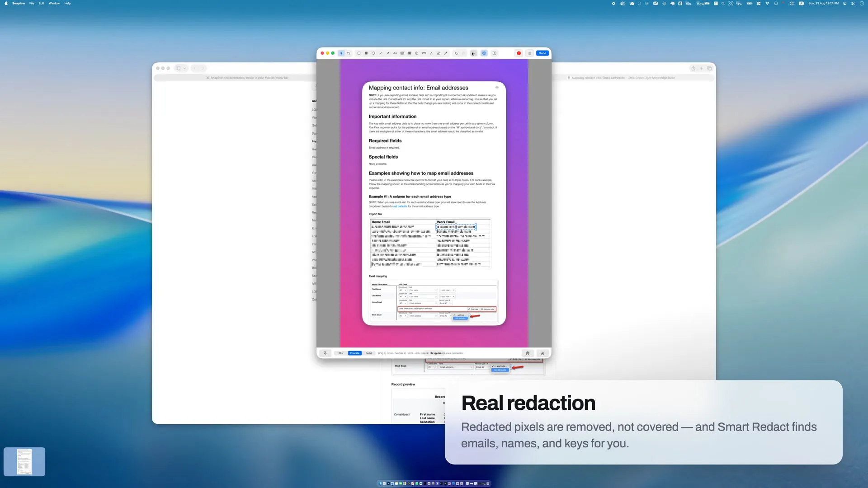Click the pin icon in bottom bar
868x488 pixels.
[325, 353]
